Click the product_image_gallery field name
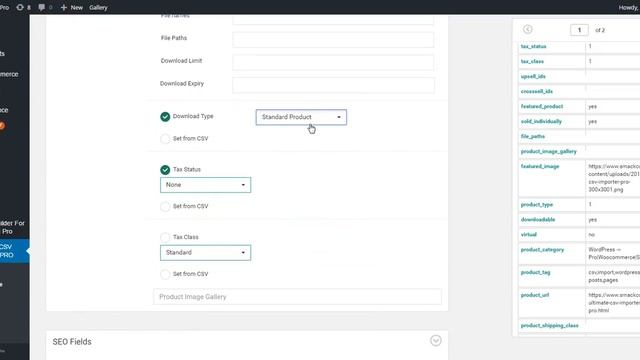640x360 pixels. point(549,151)
